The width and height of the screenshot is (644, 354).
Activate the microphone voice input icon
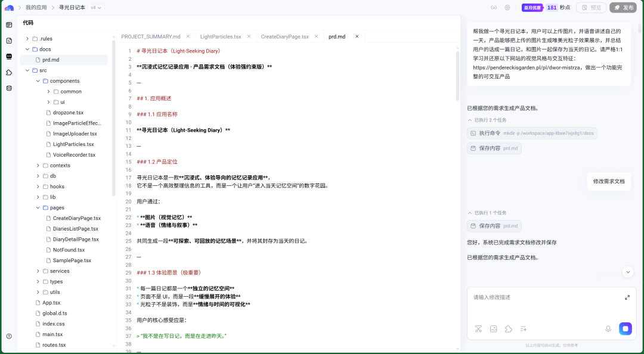[608, 328]
